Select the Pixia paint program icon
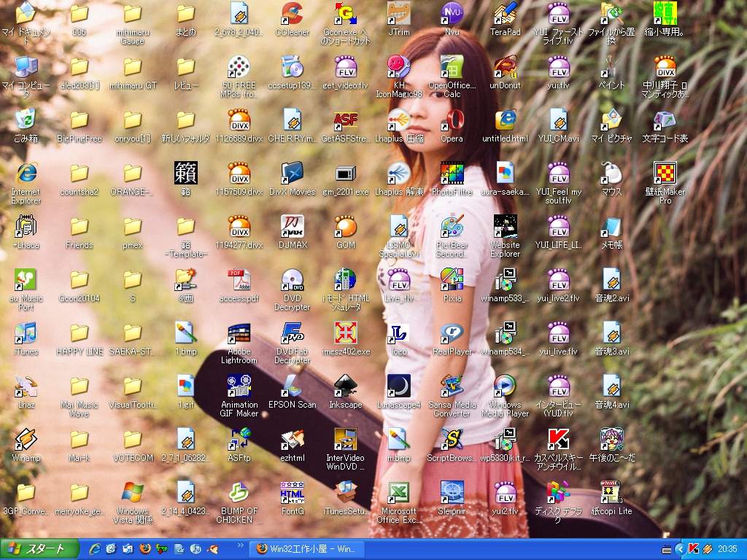Image resolution: width=747 pixels, height=560 pixels. 452,280
